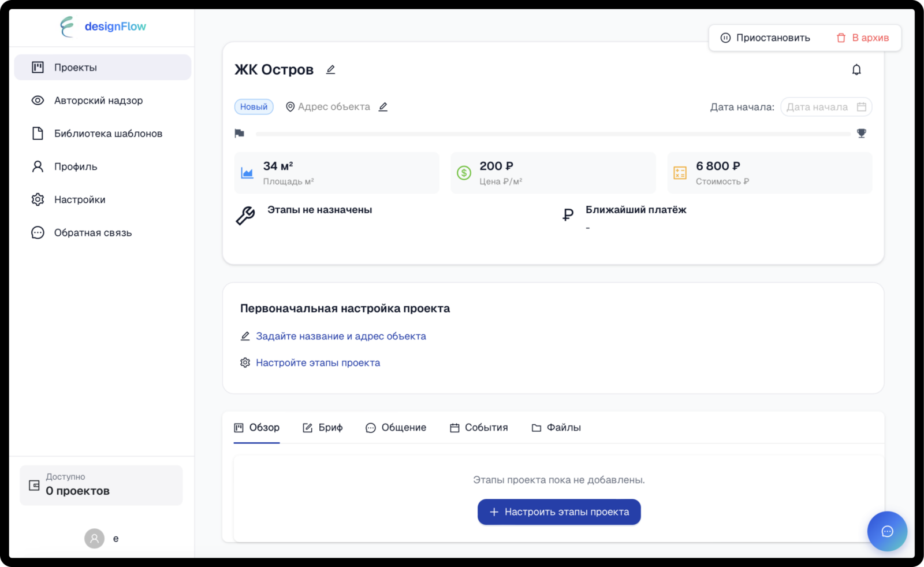Edit address via pencil icon beside Адрес объекта
924x567 pixels.
tap(383, 107)
